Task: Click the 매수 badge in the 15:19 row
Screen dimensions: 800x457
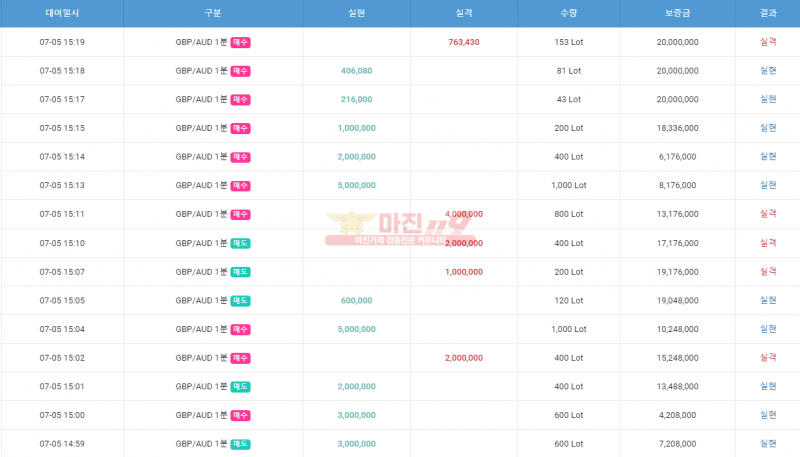Action: pyautogui.click(x=240, y=43)
